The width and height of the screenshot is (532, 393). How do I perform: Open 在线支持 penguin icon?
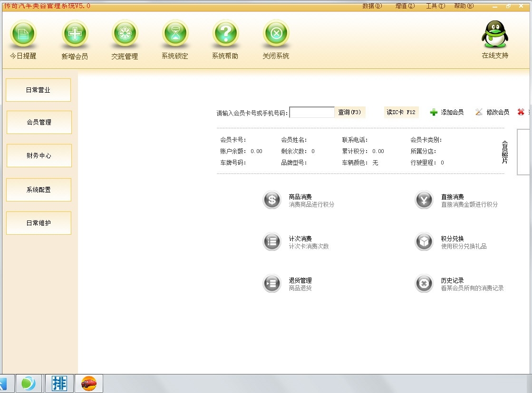(495, 34)
